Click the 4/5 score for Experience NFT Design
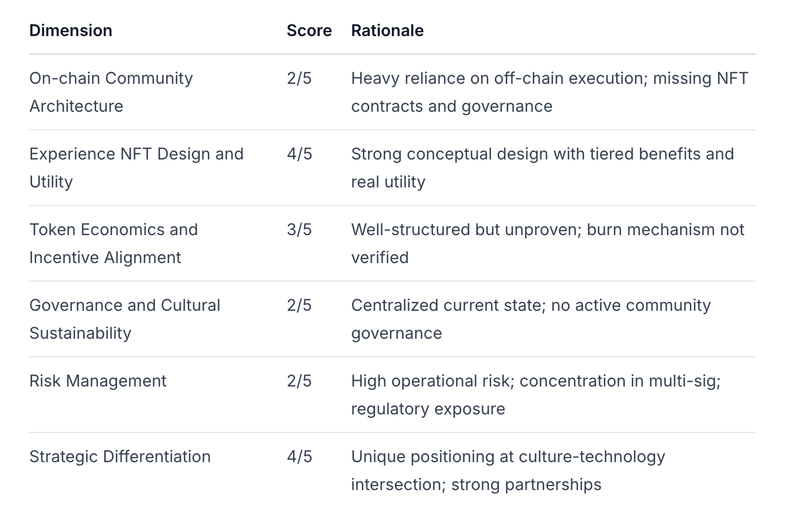 coord(299,154)
